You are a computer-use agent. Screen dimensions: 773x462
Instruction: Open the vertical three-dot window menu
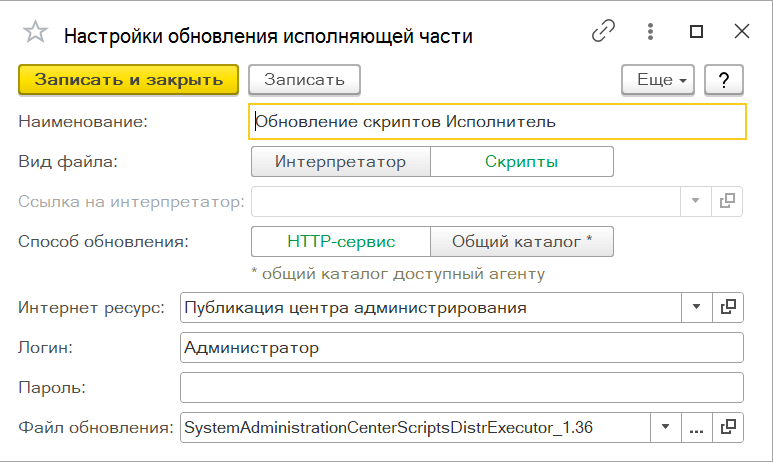pos(651,32)
